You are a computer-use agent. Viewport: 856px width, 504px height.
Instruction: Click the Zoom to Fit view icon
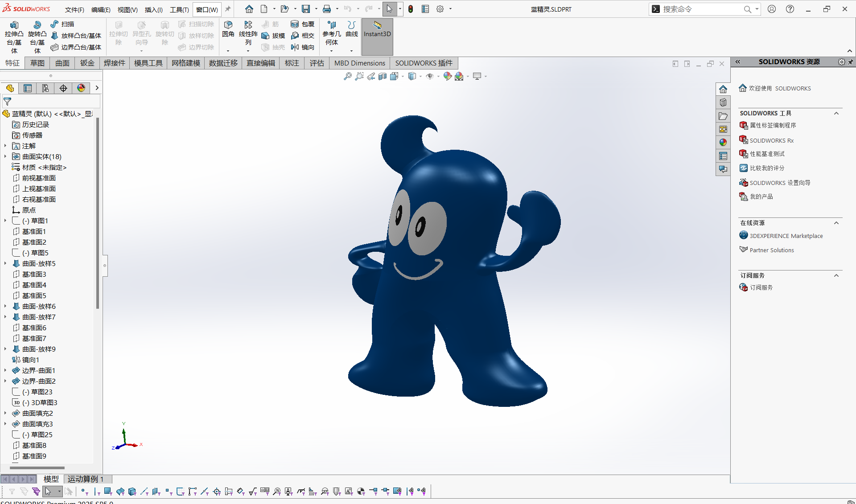348,77
